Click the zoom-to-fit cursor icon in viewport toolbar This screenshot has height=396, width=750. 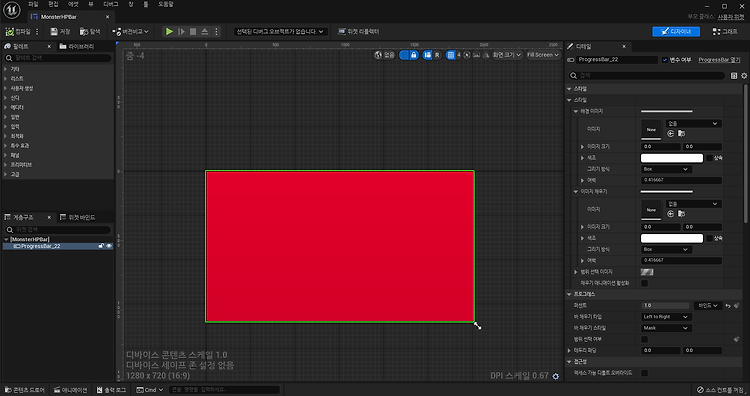[x=467, y=55]
